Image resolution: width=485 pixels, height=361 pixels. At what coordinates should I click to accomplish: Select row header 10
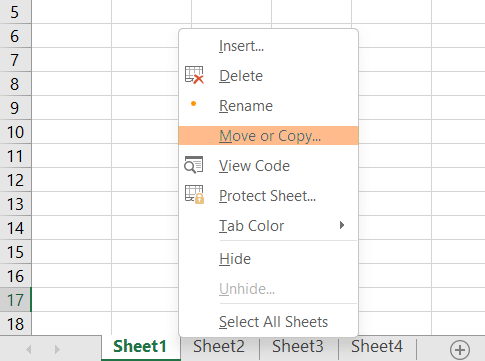(x=16, y=132)
